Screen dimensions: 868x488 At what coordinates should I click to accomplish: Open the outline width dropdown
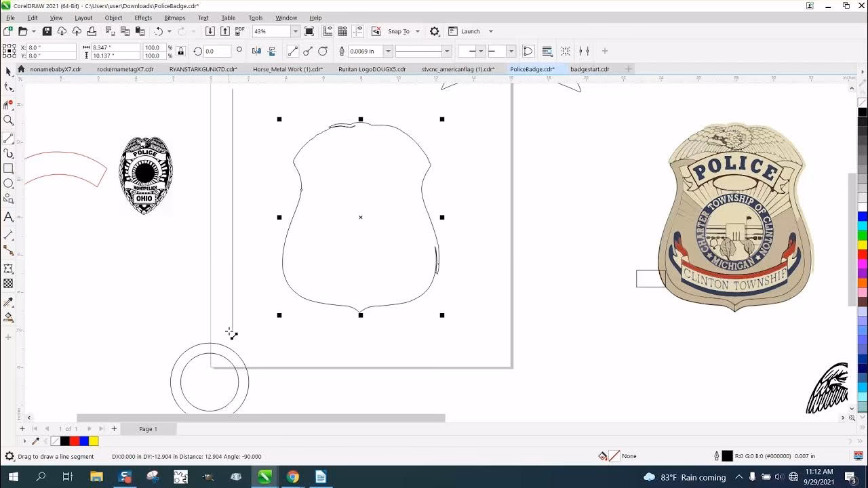point(389,51)
